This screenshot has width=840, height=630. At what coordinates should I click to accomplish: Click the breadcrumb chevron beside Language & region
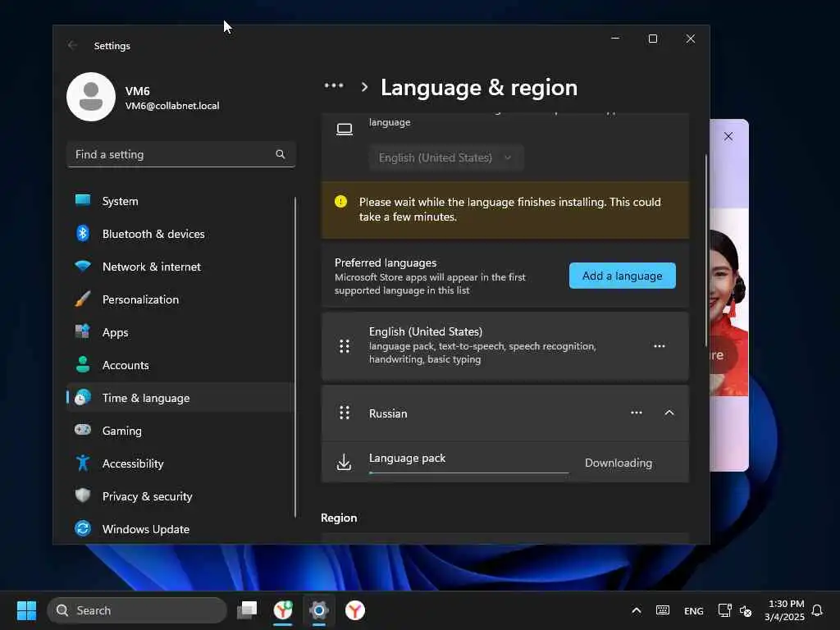[x=365, y=87]
